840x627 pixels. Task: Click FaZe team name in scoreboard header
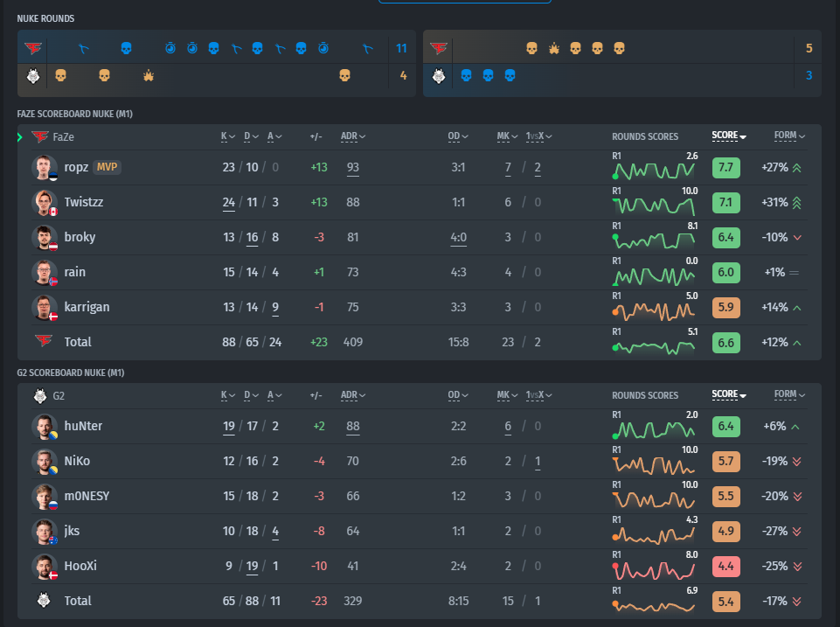(63, 137)
